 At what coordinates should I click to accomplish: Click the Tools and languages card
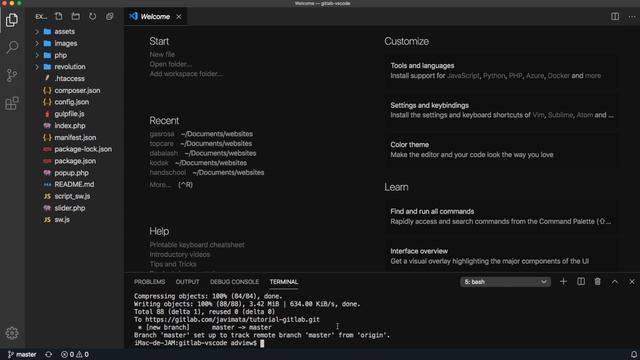(501, 71)
